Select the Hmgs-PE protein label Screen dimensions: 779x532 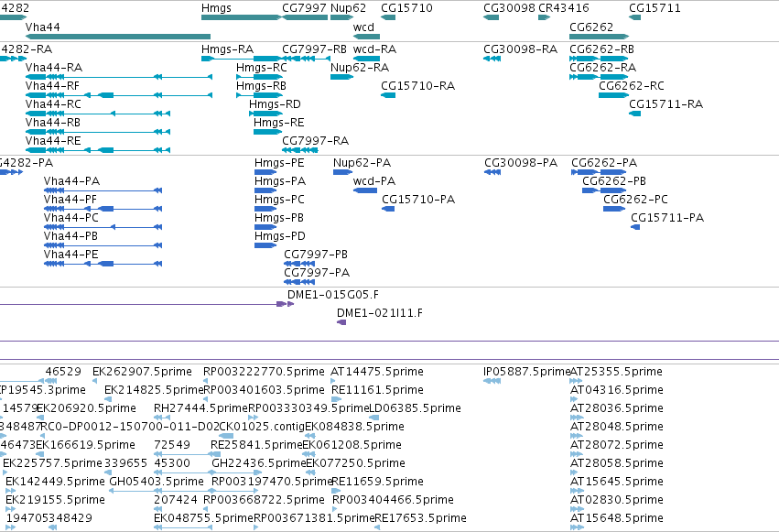pos(279,163)
